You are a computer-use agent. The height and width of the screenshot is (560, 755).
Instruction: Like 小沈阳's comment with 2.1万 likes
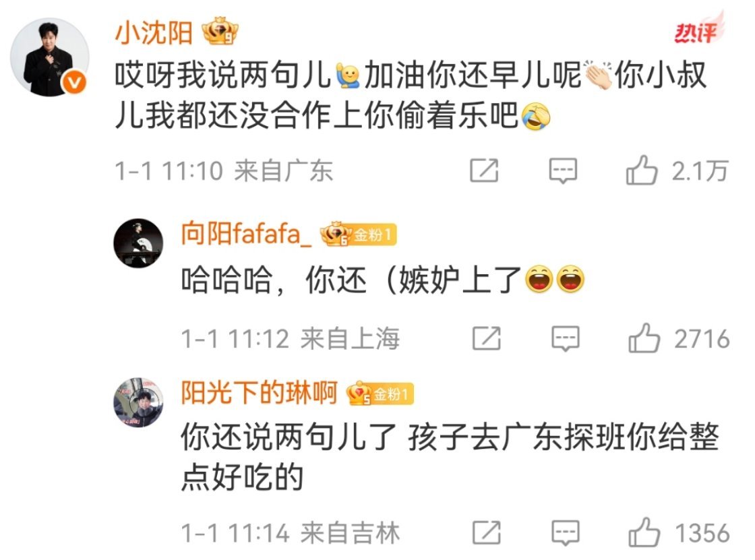point(641,170)
